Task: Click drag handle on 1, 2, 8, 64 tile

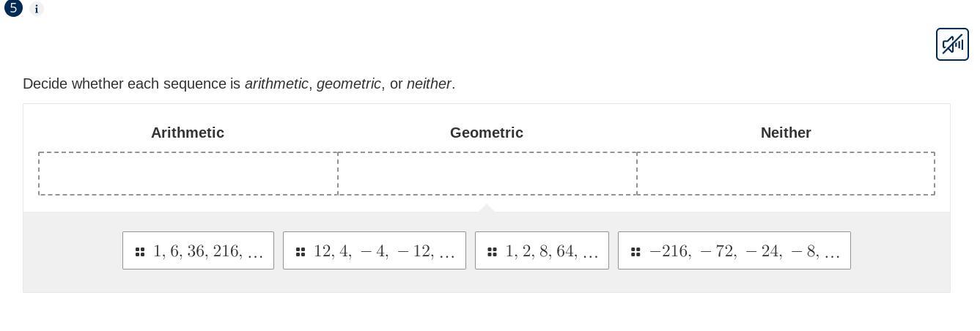Action: coord(493,252)
